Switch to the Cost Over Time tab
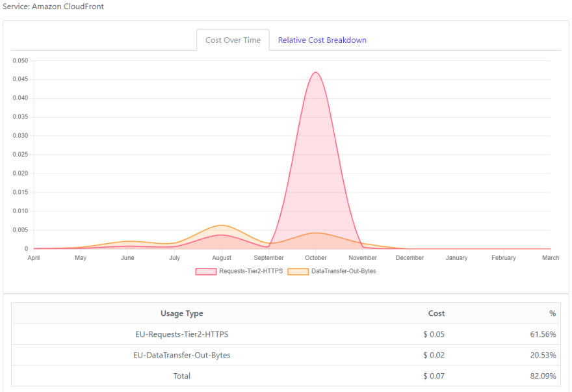 233,40
